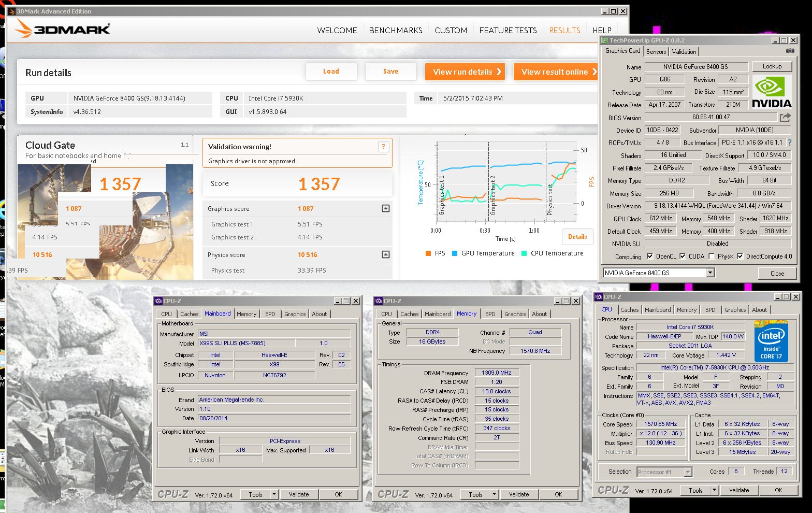Click the GPU-Z title bar icon
The image size is (812, 513).
(604, 40)
